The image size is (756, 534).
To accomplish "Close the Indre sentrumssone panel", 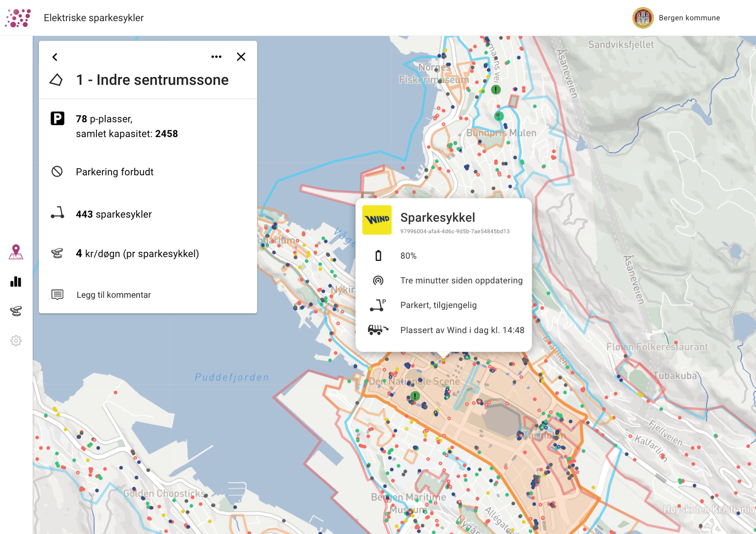I will pyautogui.click(x=241, y=57).
